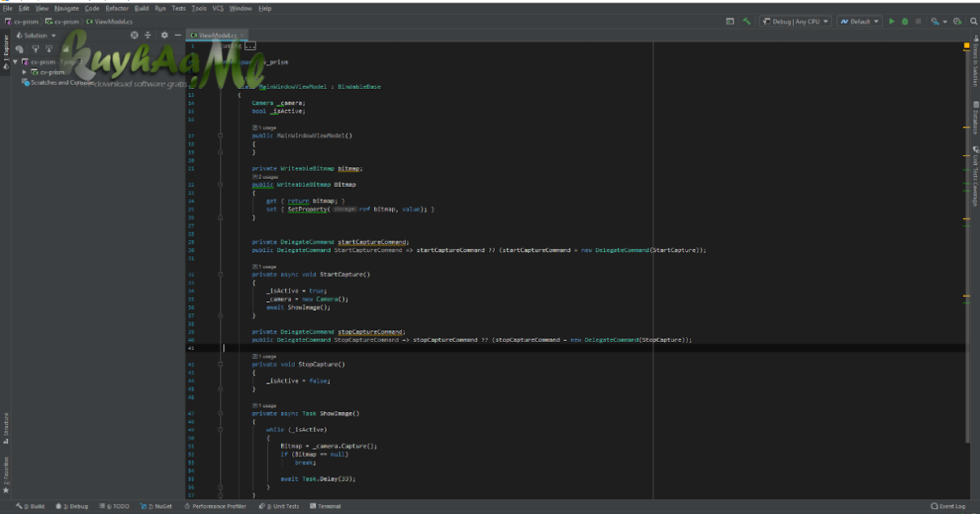Open the VCS menu
Image resolution: width=980 pixels, height=514 pixels.
click(218, 8)
